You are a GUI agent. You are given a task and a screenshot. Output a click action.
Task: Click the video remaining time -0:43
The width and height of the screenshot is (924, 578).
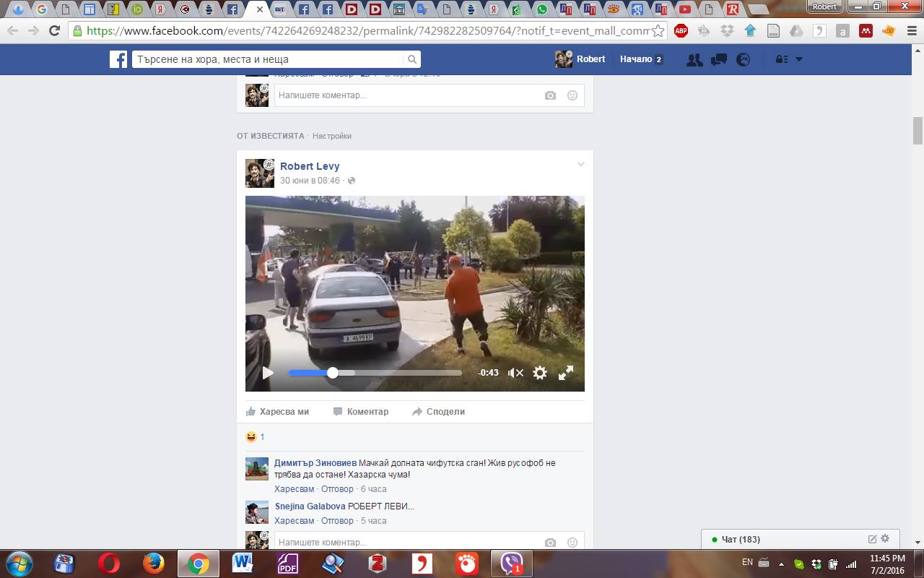(489, 373)
